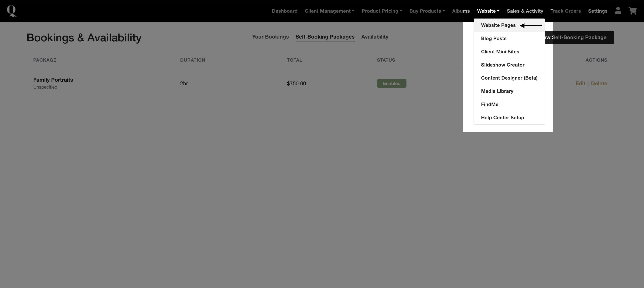644x288 pixels.
Task: Go to Media Library
Action: pos(497,91)
